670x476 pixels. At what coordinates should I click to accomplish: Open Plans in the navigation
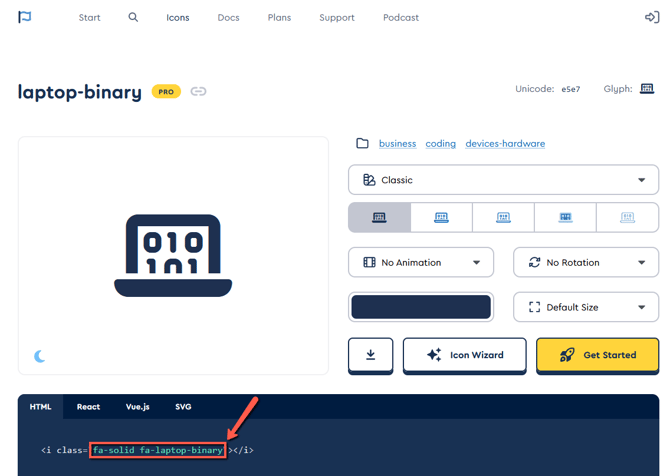pyautogui.click(x=279, y=18)
